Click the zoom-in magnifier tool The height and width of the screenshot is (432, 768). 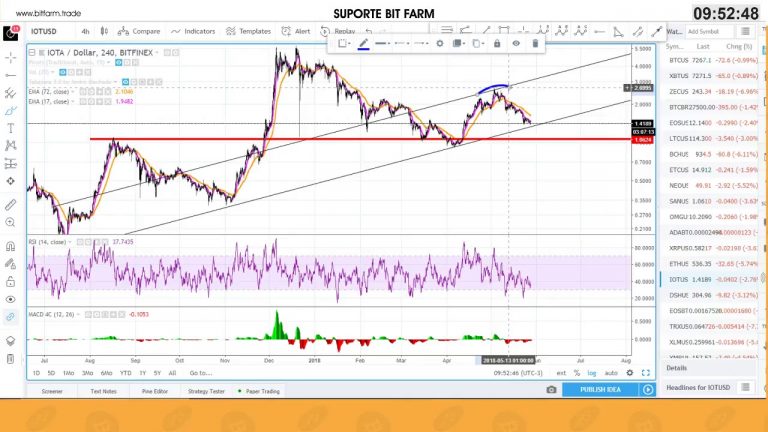(10, 223)
